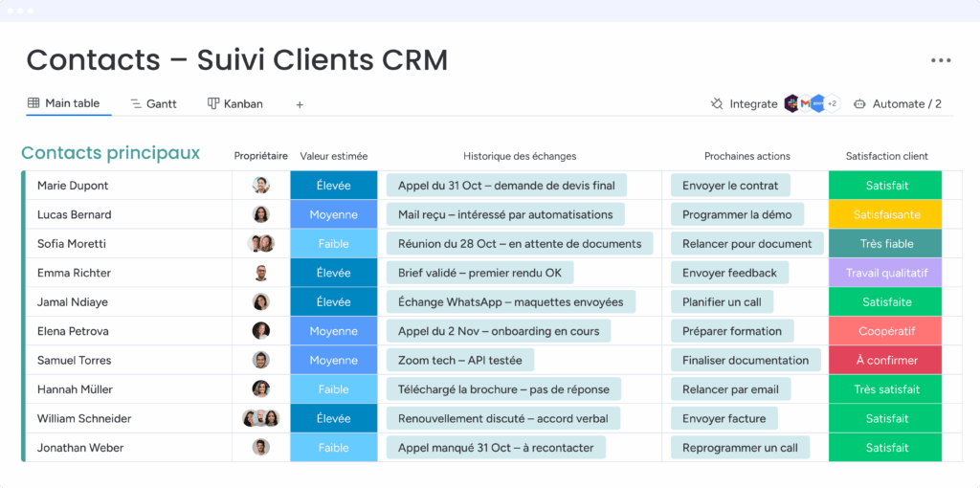980x488 pixels.
Task: Click the yellow Satisfaisante status cell
Action: point(886,214)
